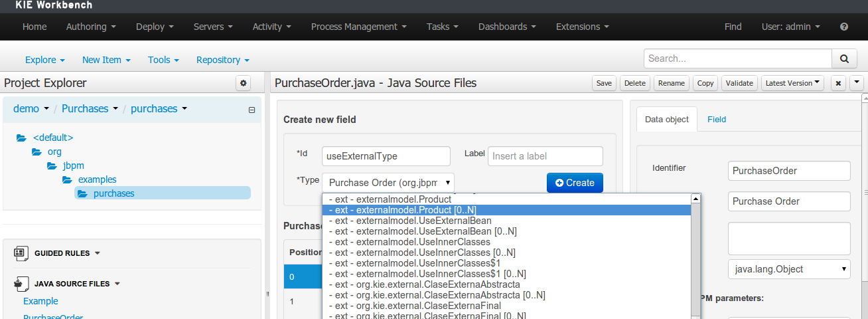Expand the Latest Version dropdown
The width and height of the screenshot is (868, 319).
pos(792,83)
